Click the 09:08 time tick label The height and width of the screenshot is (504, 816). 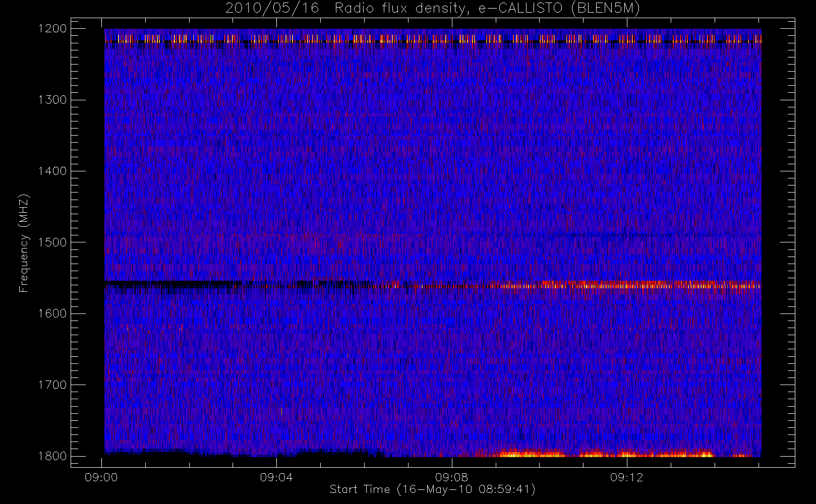[451, 477]
